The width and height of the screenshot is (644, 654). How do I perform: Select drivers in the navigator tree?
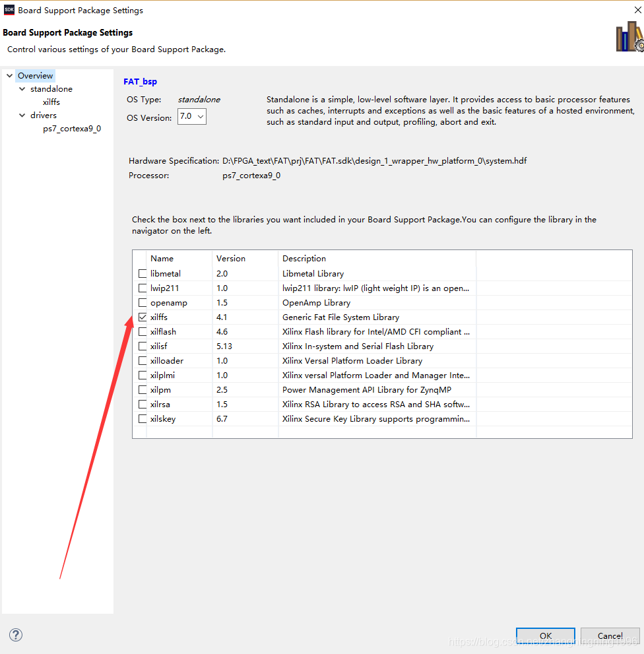pyautogui.click(x=44, y=115)
